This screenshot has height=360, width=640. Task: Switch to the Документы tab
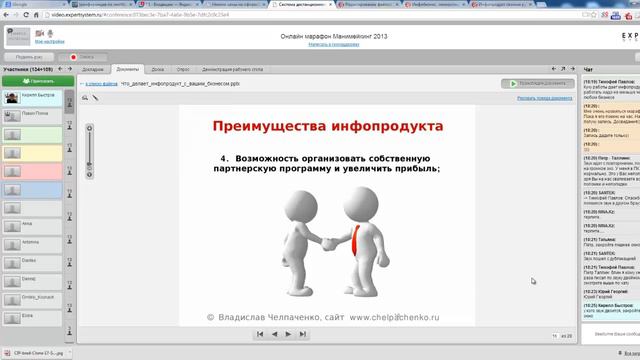coord(127,69)
